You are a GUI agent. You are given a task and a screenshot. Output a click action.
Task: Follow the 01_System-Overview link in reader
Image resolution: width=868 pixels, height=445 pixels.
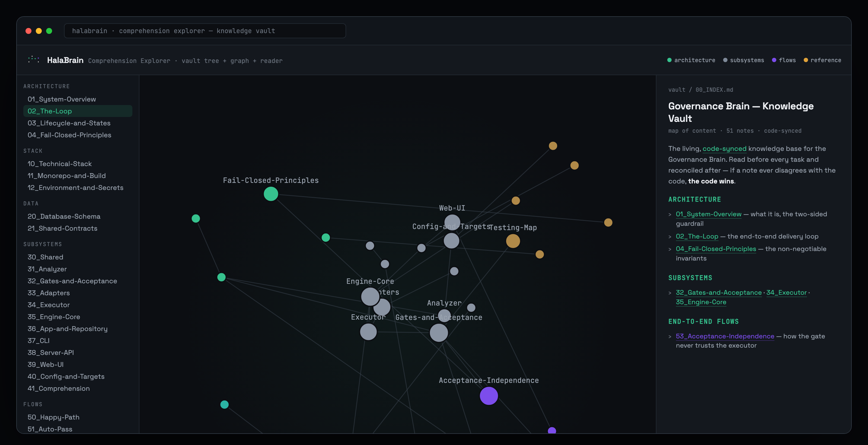[x=709, y=214]
